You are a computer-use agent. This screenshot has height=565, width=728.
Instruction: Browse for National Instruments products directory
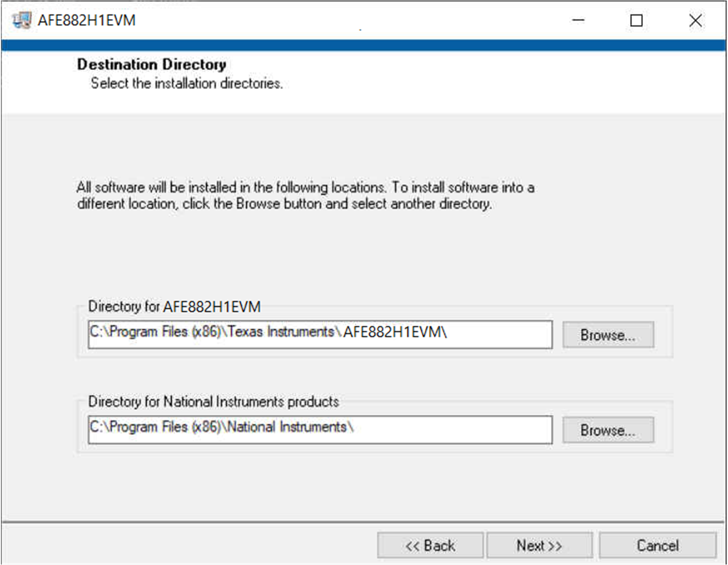[x=607, y=429]
